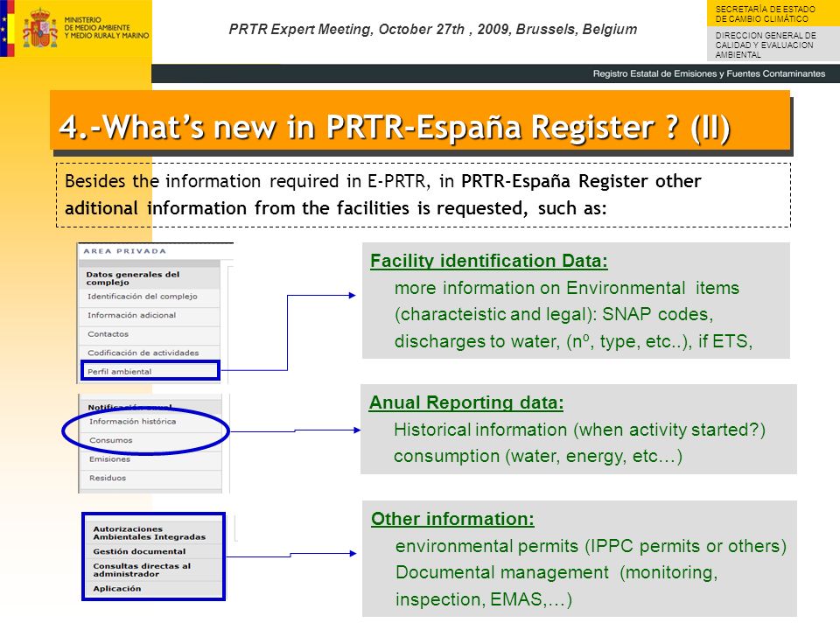The height and width of the screenshot is (630, 840).
Task: Click 'MINISTERIO DE MEDIO AMBIENTE' text
Action: (96, 24)
